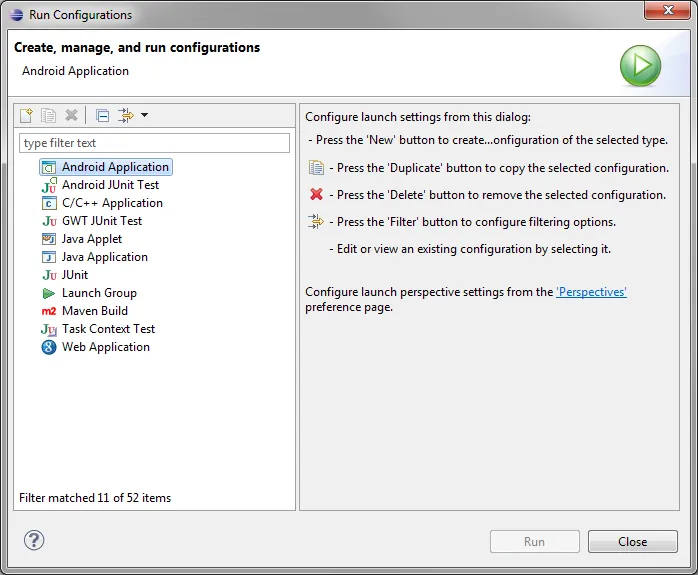Click the Android Application row icon

tap(49, 167)
